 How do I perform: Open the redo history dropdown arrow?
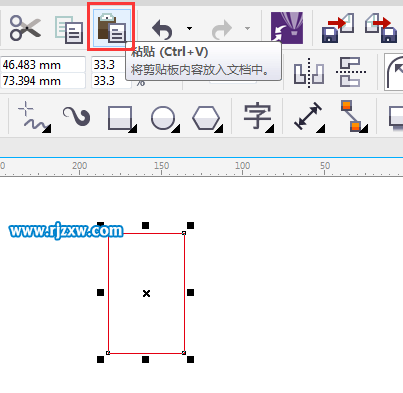click(x=247, y=28)
